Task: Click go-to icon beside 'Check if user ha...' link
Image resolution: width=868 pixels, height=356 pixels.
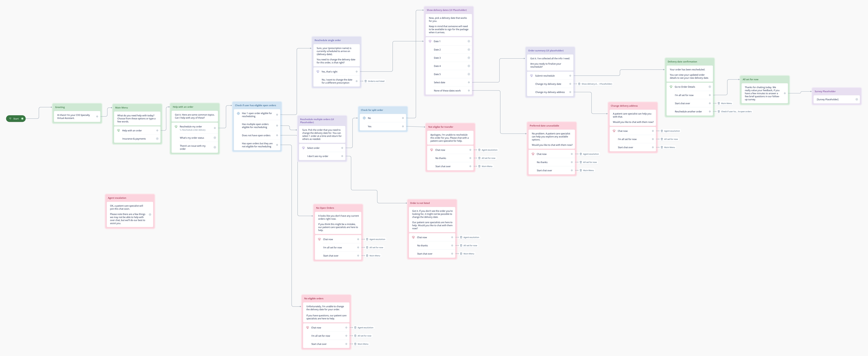Action: [719, 112]
